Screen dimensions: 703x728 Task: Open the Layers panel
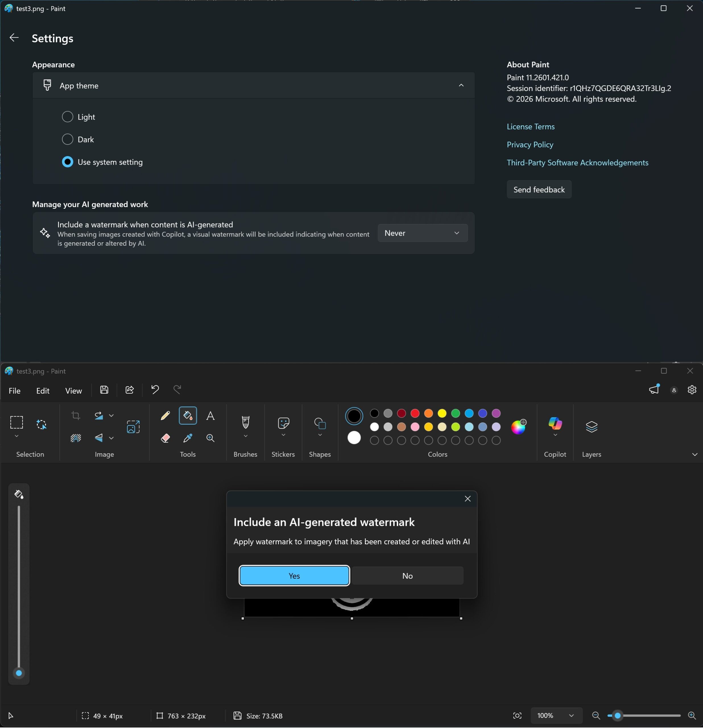[591, 427]
